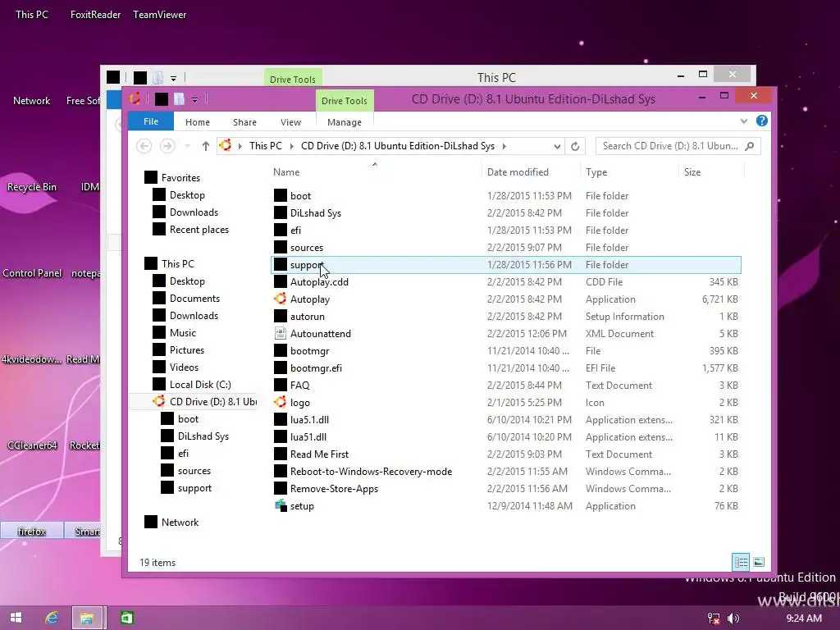Screen dimensions: 840x630
Task: Go forward using the Forward arrow
Action: click(167, 146)
